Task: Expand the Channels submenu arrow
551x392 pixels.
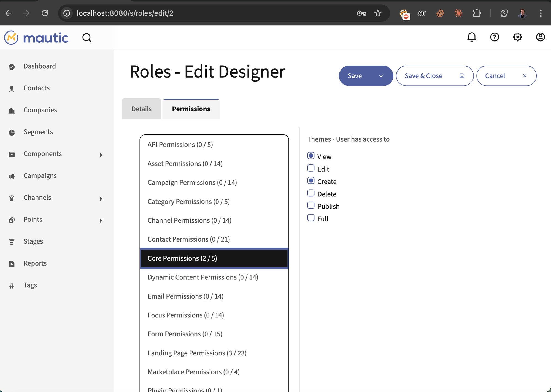Action: coord(101,199)
